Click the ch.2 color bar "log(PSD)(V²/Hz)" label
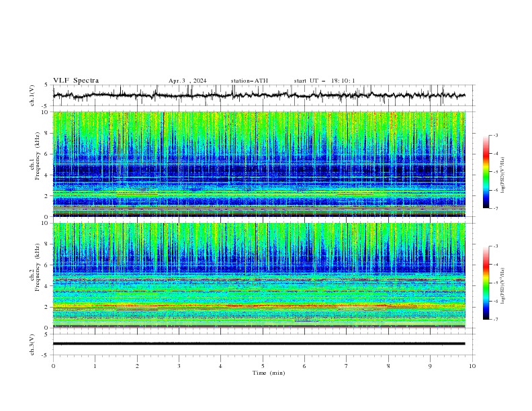This screenshot has width=532, height=411. point(503,285)
